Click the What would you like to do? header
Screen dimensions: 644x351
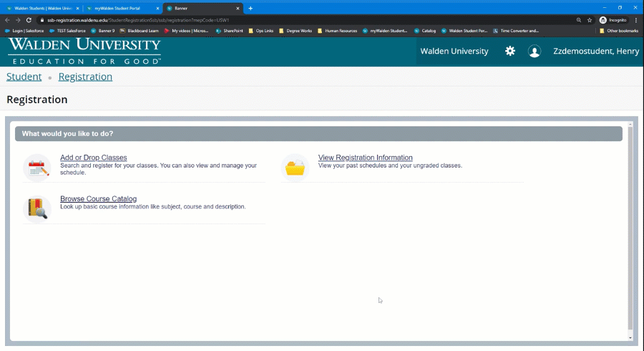tap(318, 133)
